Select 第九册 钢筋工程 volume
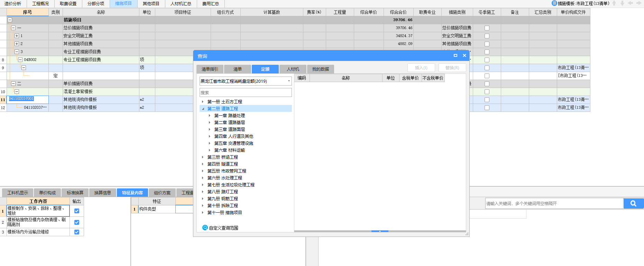Viewport: 644px width, 266px height. 223,199
